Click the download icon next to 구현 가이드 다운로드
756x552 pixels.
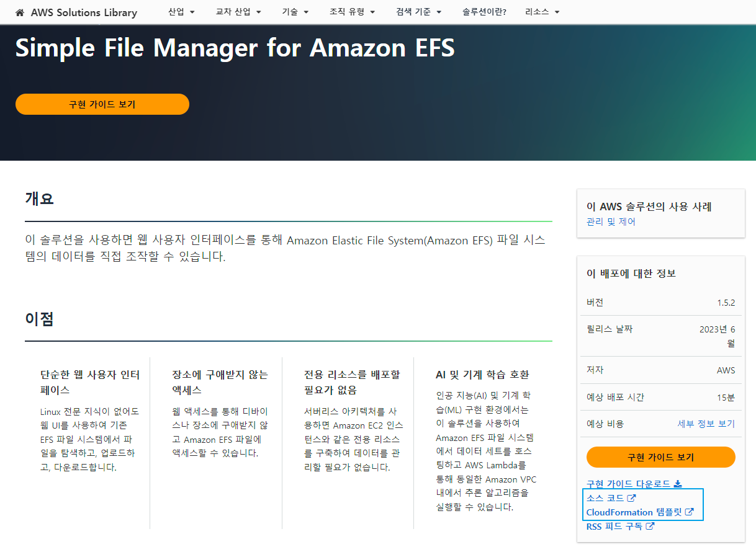[x=678, y=484]
